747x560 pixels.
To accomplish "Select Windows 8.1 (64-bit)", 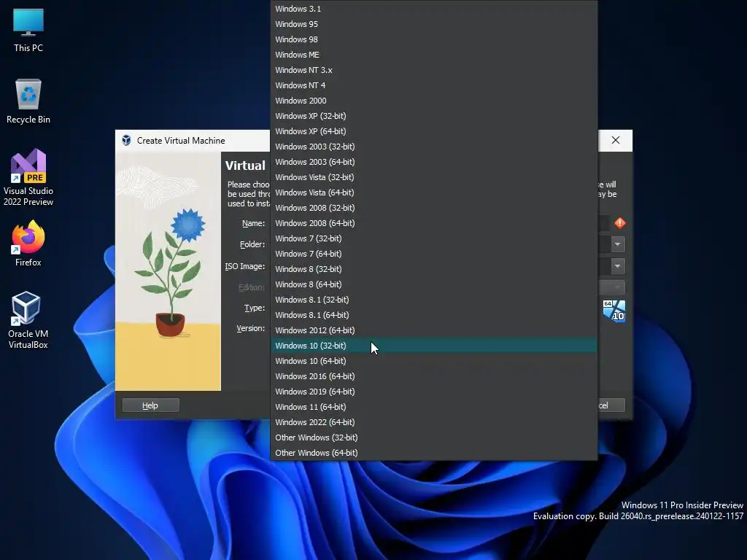I will pos(434,315).
